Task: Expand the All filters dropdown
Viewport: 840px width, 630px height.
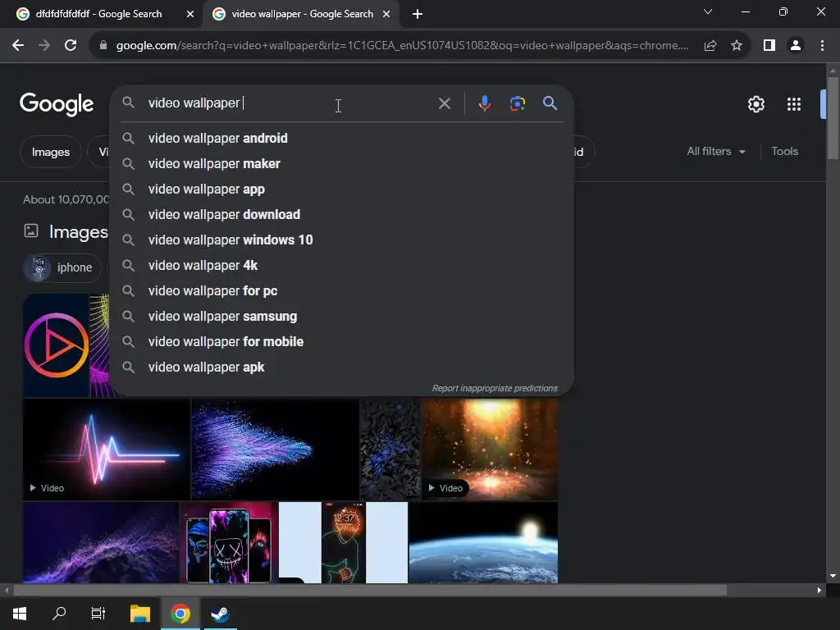Action: click(x=715, y=152)
